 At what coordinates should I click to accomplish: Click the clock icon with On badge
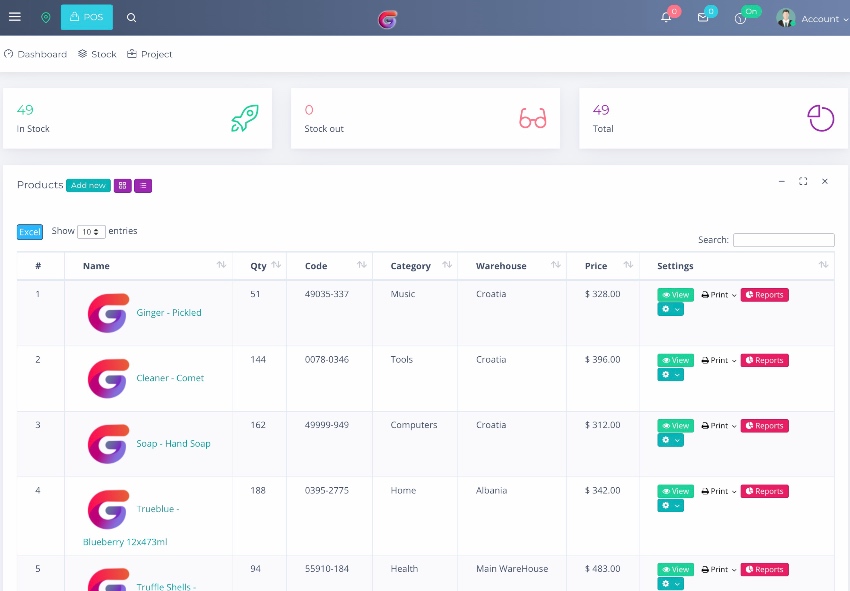740,18
